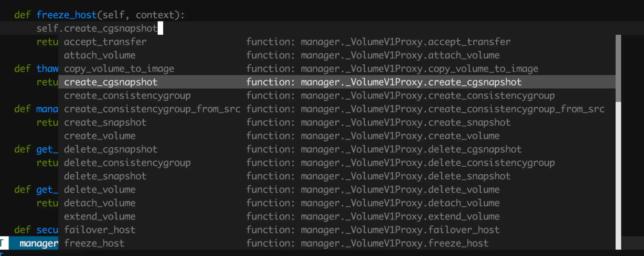The height and width of the screenshot is (256, 644).
Task: Choose the attach_volume completion suggestion
Action: (x=100, y=55)
